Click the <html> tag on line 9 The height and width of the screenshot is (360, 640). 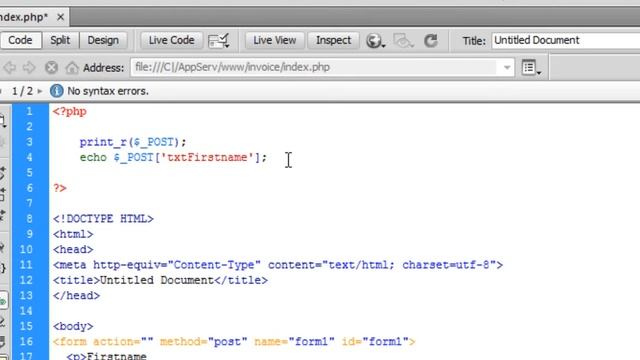coord(73,234)
